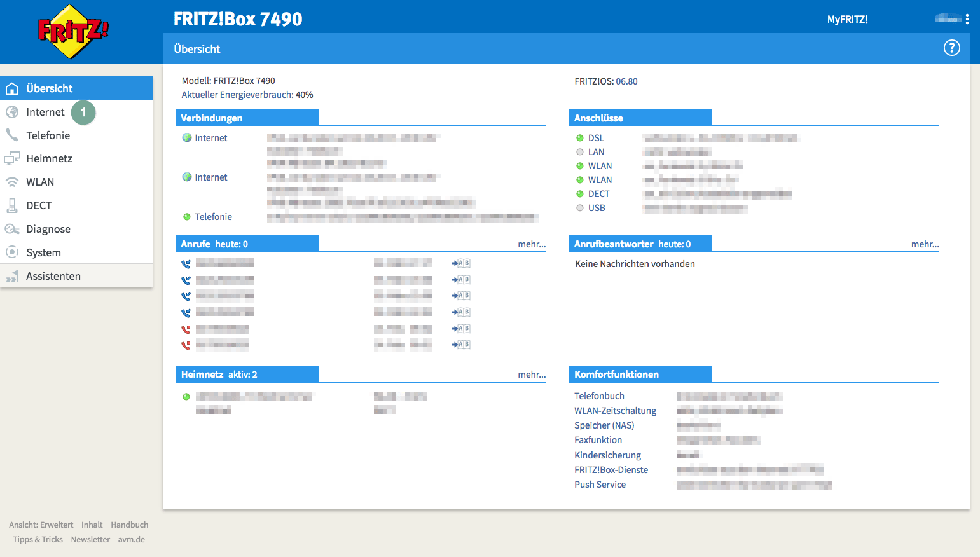980x557 pixels.
Task: Click mehr... in Heimnetz section
Action: (x=532, y=375)
